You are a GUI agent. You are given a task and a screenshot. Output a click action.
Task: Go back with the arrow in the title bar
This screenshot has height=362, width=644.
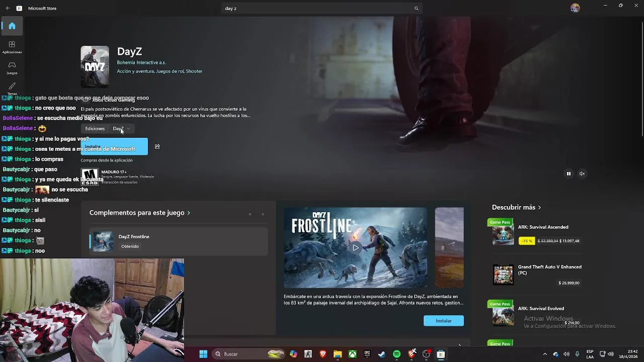[x=8, y=8]
